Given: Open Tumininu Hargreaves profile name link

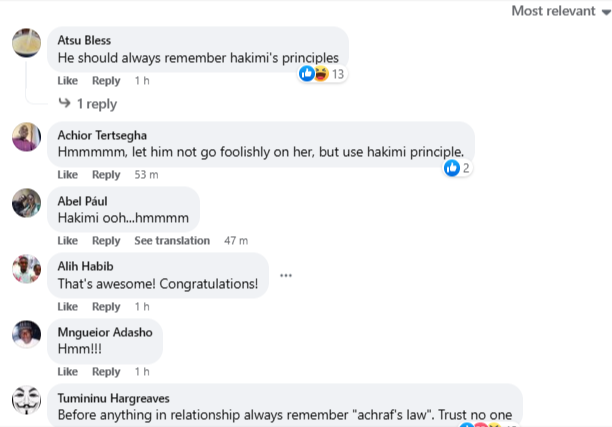Looking at the screenshot, I should point(111,396).
